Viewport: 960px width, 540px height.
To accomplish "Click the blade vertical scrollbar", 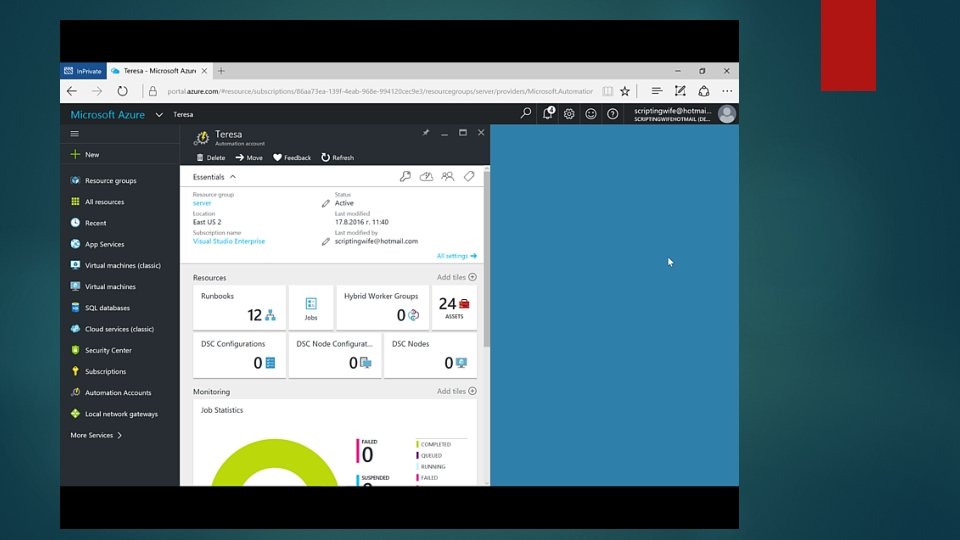I will point(487,257).
